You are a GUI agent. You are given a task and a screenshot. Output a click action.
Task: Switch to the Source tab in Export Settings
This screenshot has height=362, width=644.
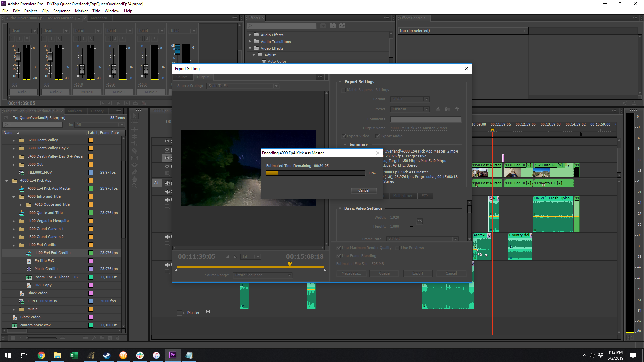tap(183, 77)
